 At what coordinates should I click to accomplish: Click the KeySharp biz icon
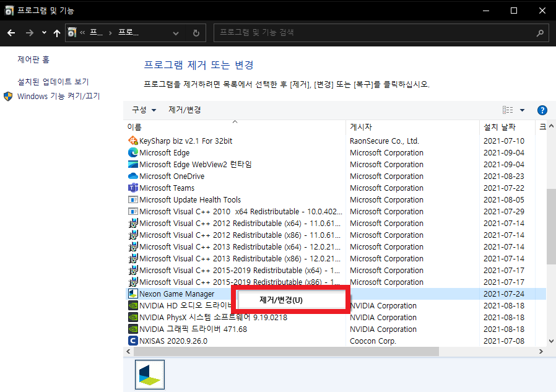[x=133, y=141]
